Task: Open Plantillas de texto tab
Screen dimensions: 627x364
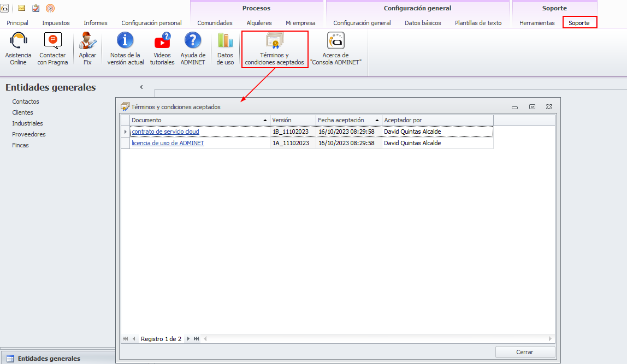Action: [x=478, y=23]
